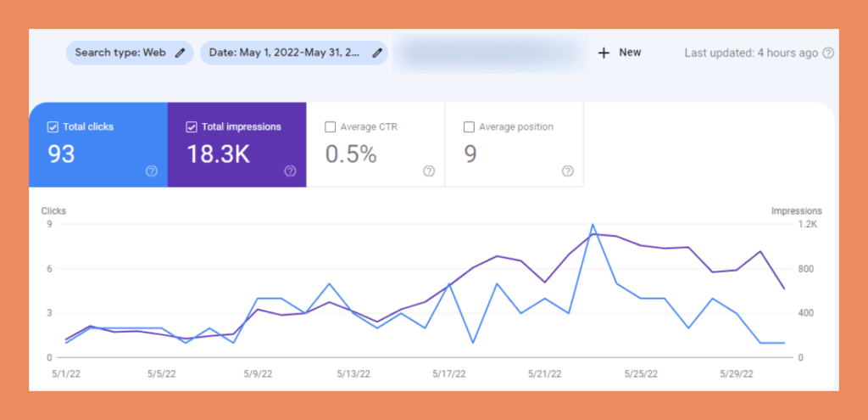
Task: Click the peak of the purple impressions line
Action: click(x=593, y=234)
